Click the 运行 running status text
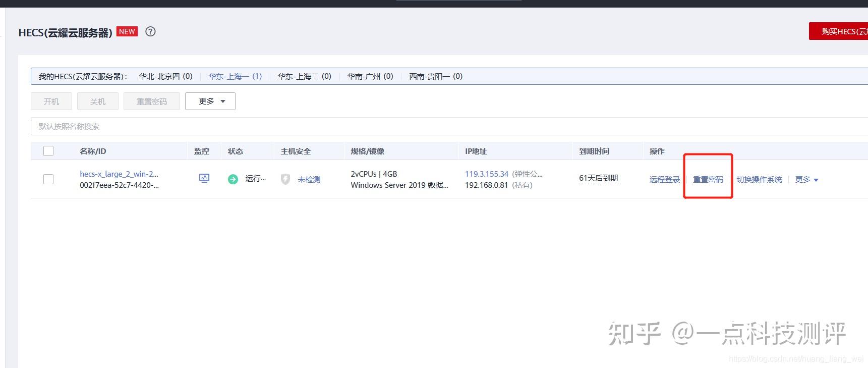Viewport: 868px width, 368px height. coord(256,179)
